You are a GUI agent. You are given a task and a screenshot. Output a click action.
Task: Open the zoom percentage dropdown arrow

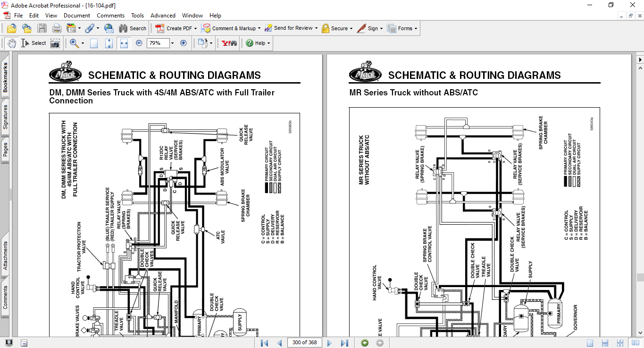click(172, 43)
